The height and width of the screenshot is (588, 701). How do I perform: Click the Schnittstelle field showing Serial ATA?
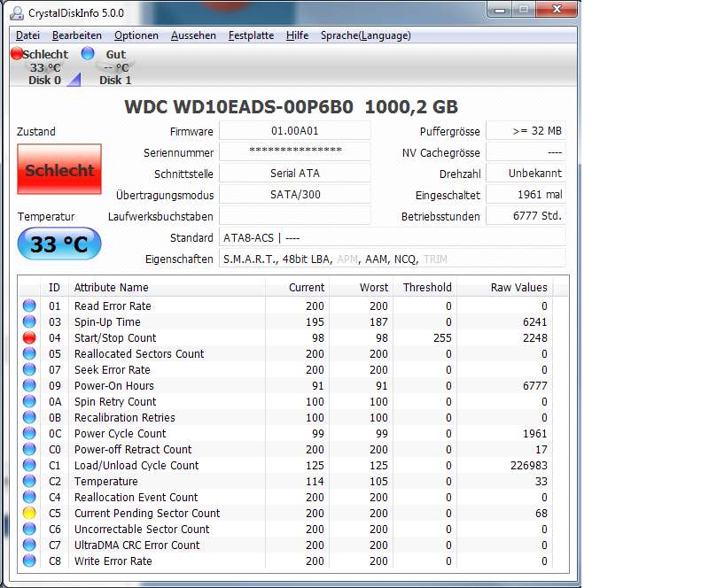click(x=294, y=174)
